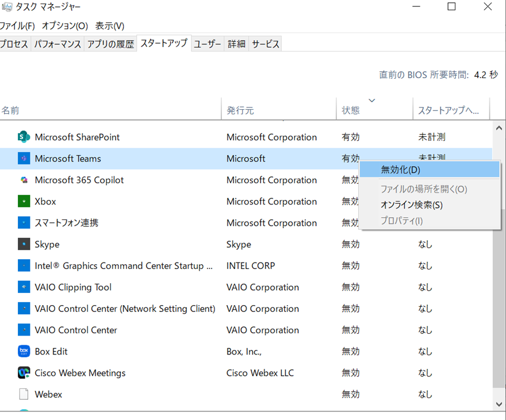Select VAIO Control Center (Network Setting Client) entry

tap(125, 309)
